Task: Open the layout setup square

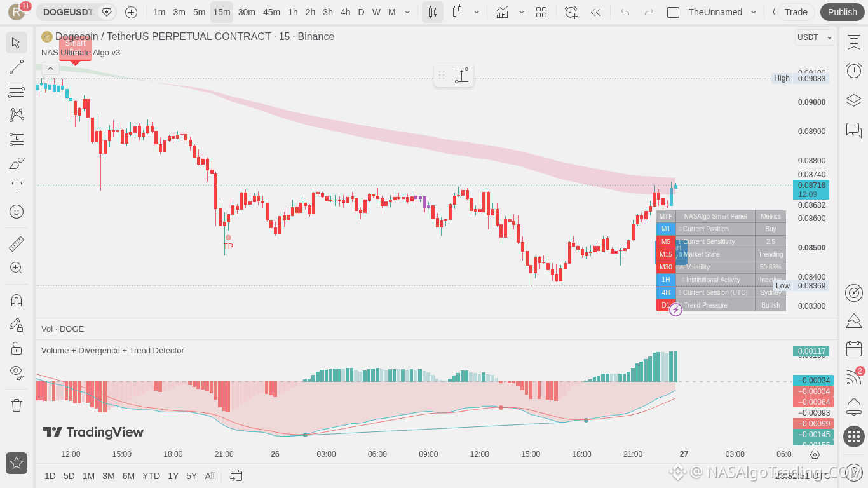Action: (x=673, y=12)
